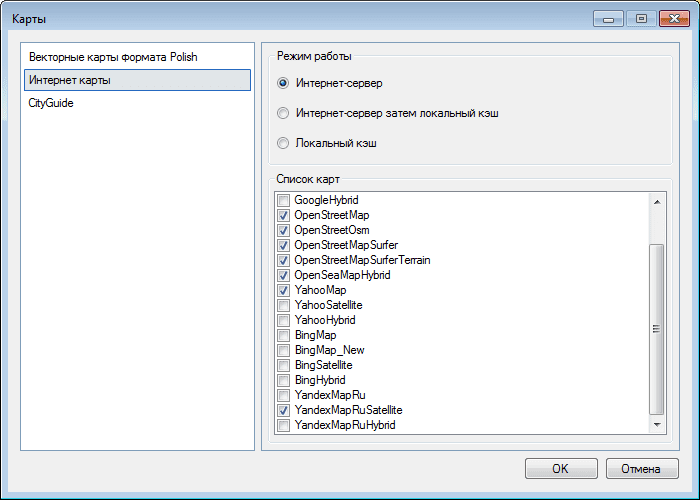Toggle YahooMap checkbox off

(284, 290)
